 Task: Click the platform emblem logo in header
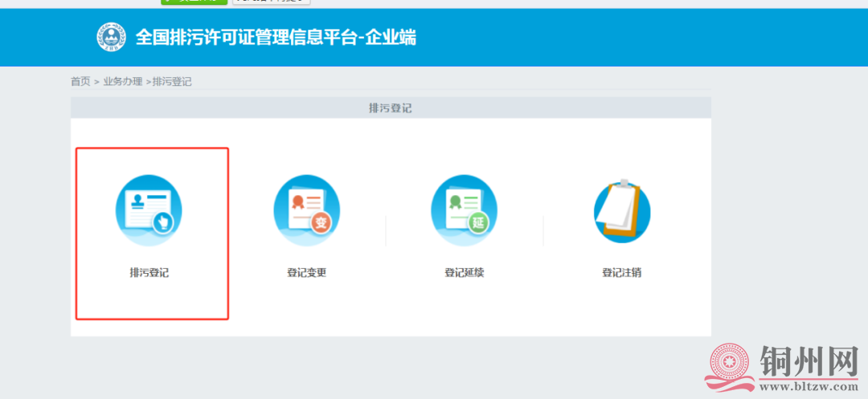pos(113,38)
